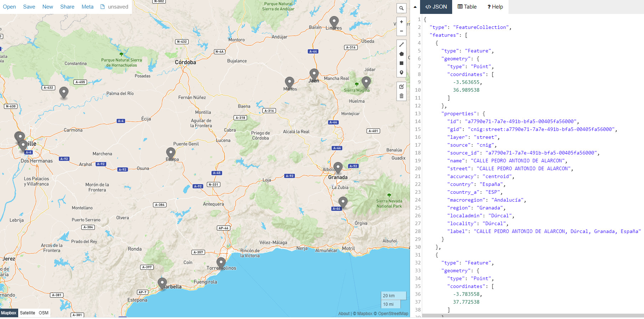Click the horizontal scrollbar of the JSON editor
Viewport: 644px width, 319px height.
click(533, 316)
